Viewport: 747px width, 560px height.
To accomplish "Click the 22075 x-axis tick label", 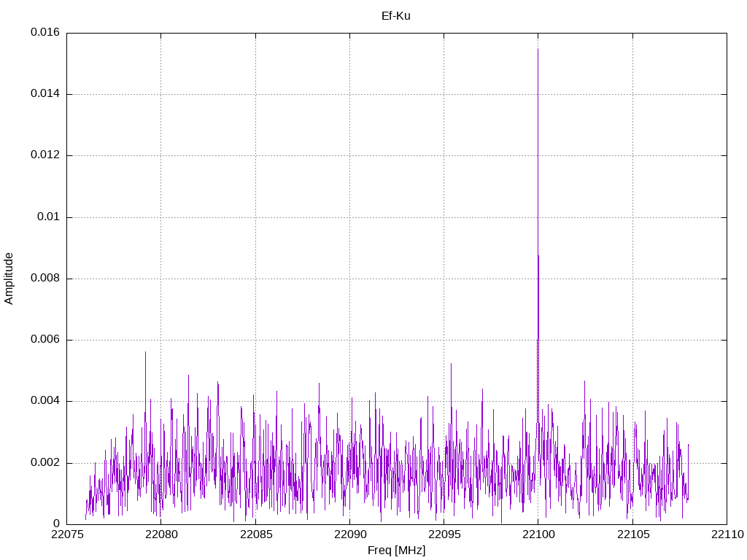I will tap(66, 534).
